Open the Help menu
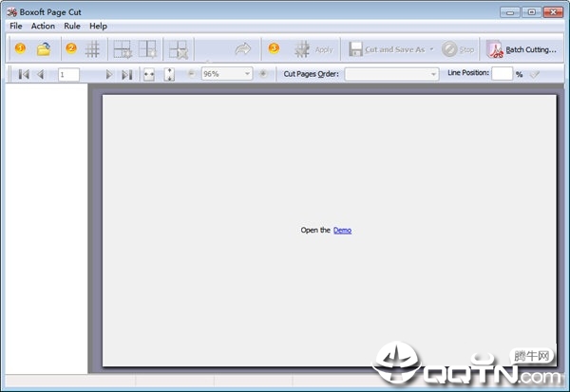 (98, 27)
